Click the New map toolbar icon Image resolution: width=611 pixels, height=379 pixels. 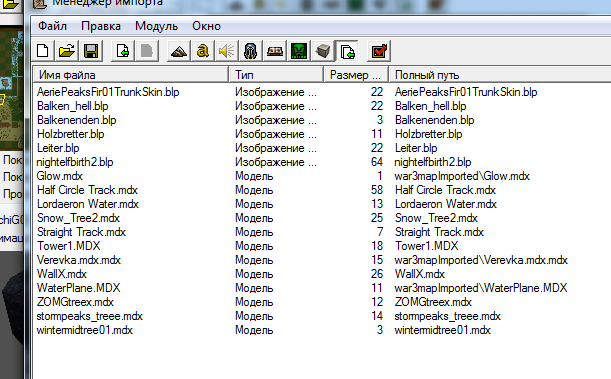[x=43, y=51]
